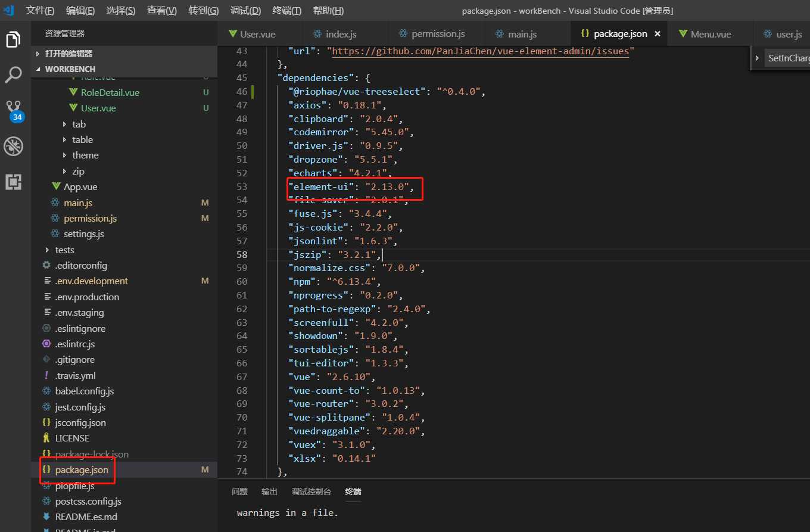Viewport: 810px width, 532px height.
Task: Expand the theme folder
Action: (65, 155)
